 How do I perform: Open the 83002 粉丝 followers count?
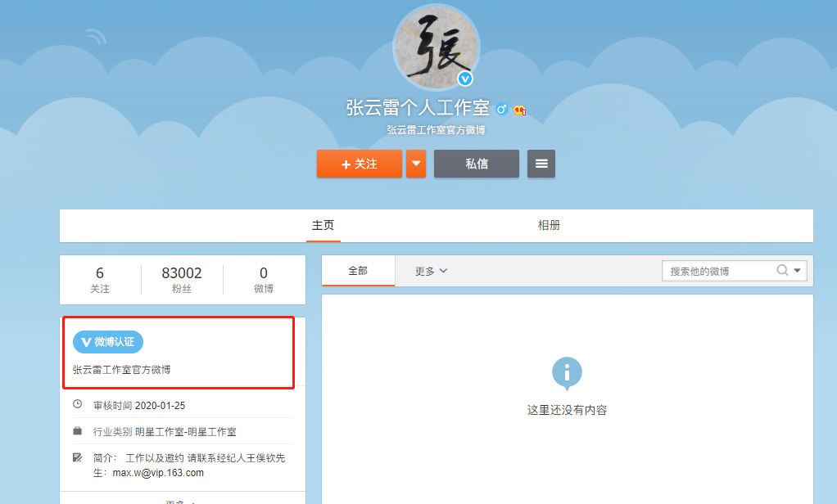point(182,280)
